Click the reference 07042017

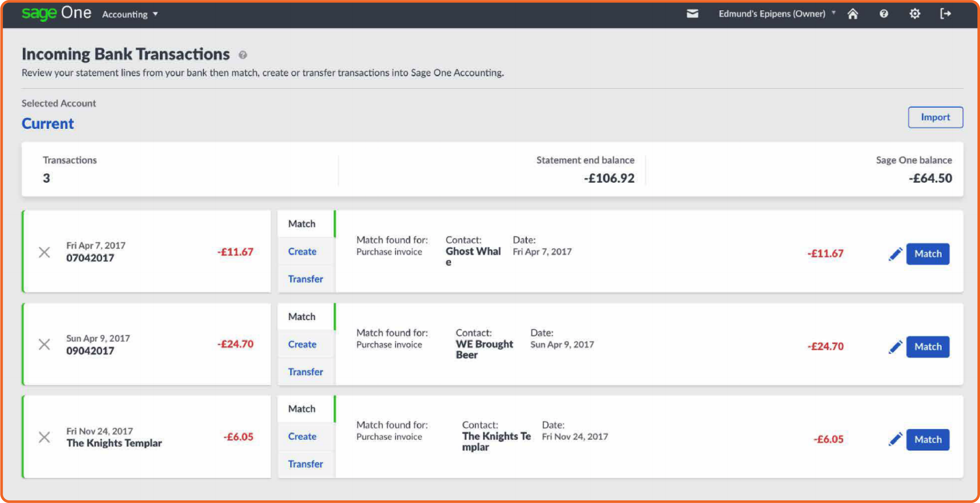90,258
